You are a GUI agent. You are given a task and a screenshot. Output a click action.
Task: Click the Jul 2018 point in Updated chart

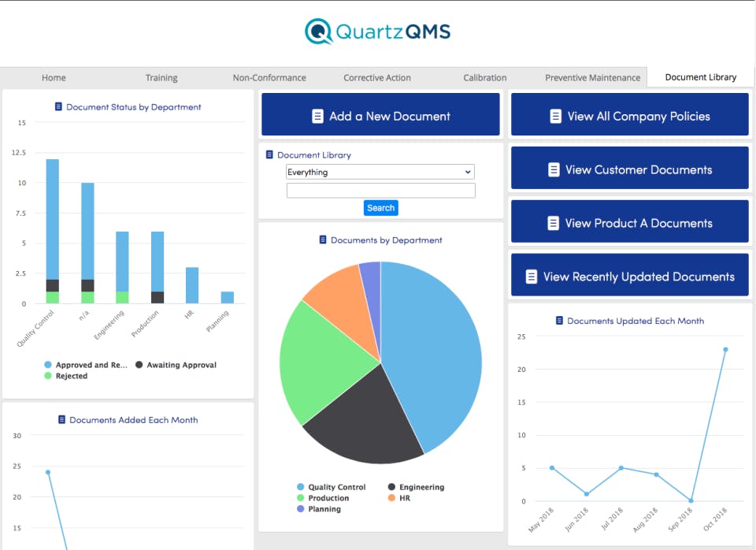point(621,468)
